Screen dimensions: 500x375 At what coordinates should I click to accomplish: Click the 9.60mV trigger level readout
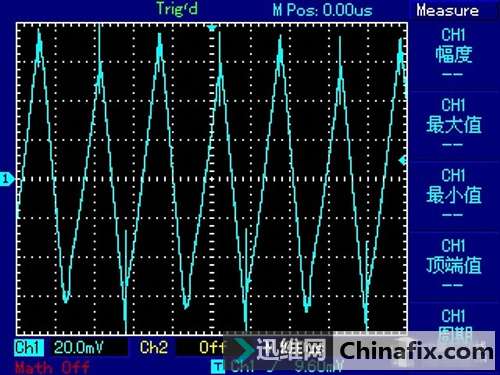click(318, 367)
